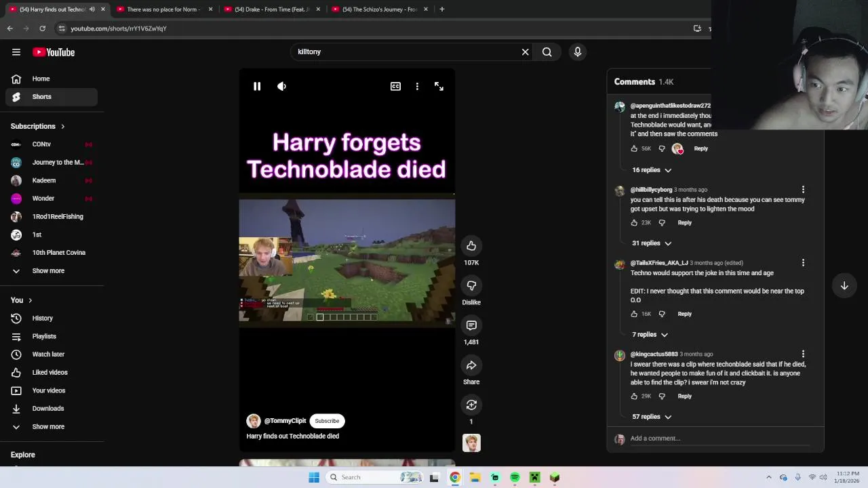Screen dimensions: 868x488
Task: Expand 7 replies thread
Action: click(x=650, y=335)
